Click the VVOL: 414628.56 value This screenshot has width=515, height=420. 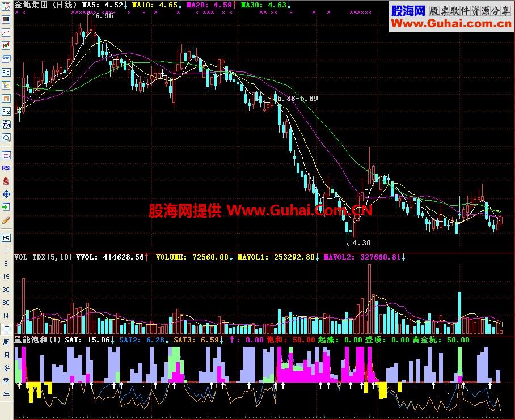[112, 257]
